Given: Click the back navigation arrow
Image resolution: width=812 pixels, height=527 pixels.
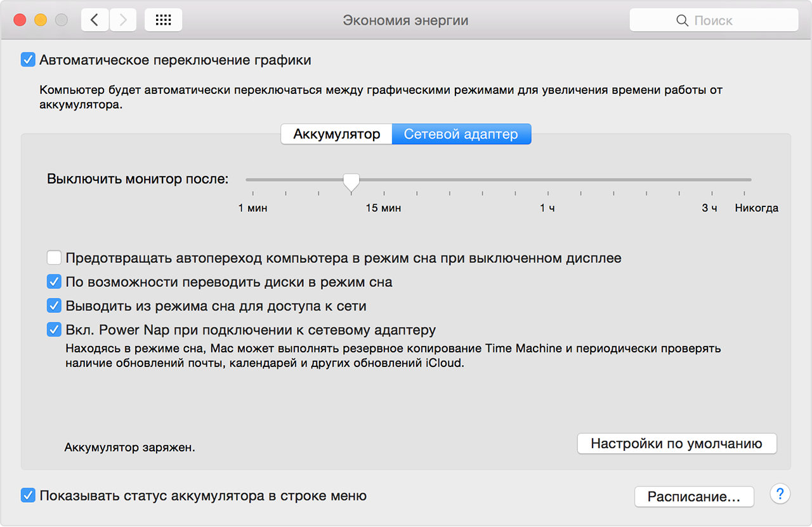Looking at the screenshot, I should pos(95,20).
